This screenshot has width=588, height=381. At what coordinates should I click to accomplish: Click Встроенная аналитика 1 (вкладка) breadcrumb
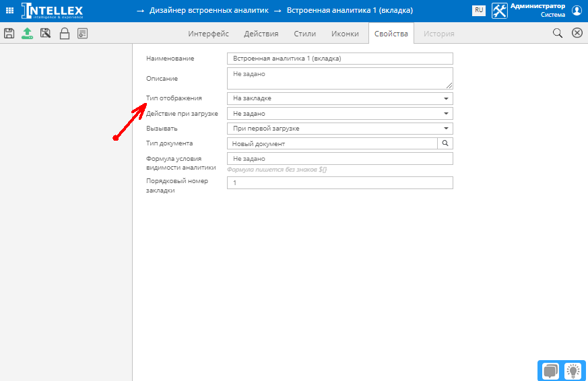point(350,11)
